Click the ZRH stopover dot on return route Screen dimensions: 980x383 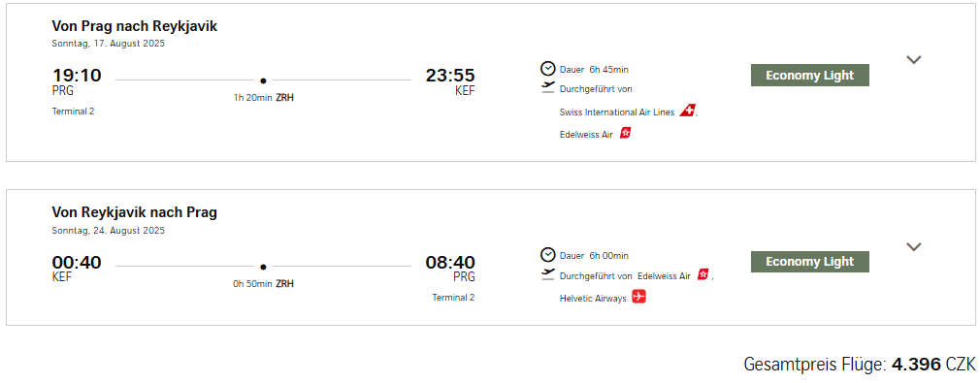point(263,267)
